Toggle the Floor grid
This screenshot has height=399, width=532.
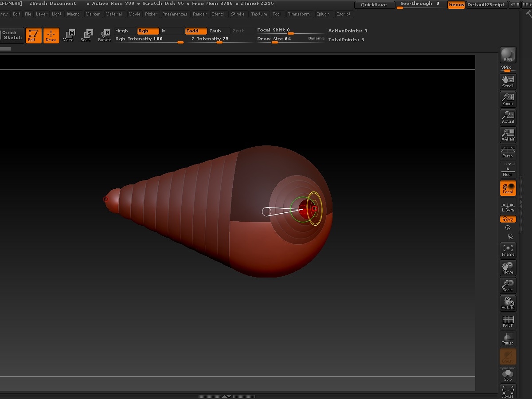click(x=508, y=170)
